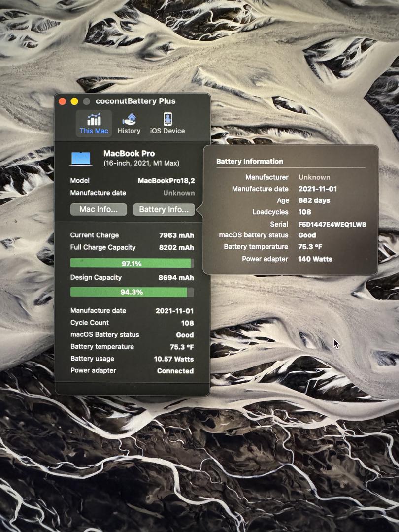Click the 94.3% design capacity bar
Viewport: 399px width, 532px height.
point(132,292)
